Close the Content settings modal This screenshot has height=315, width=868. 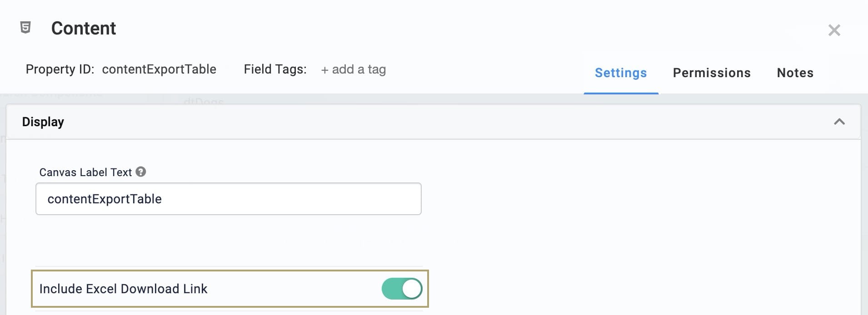point(834,30)
